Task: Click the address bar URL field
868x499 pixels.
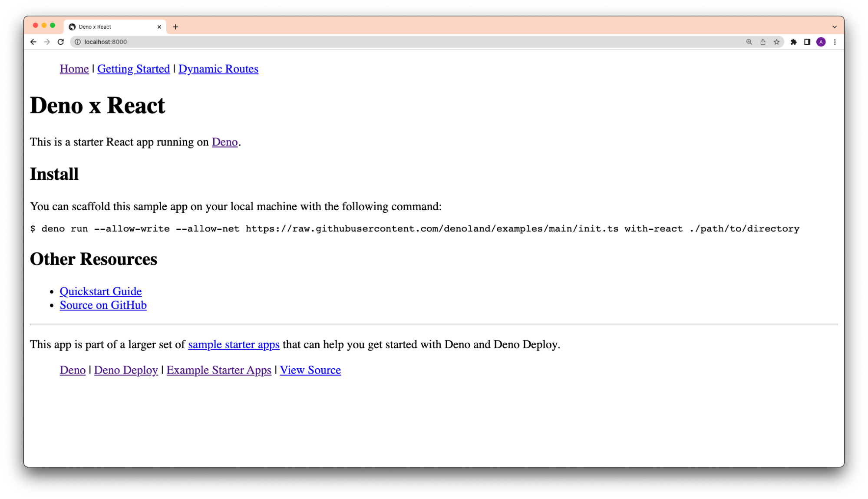Action: point(391,42)
